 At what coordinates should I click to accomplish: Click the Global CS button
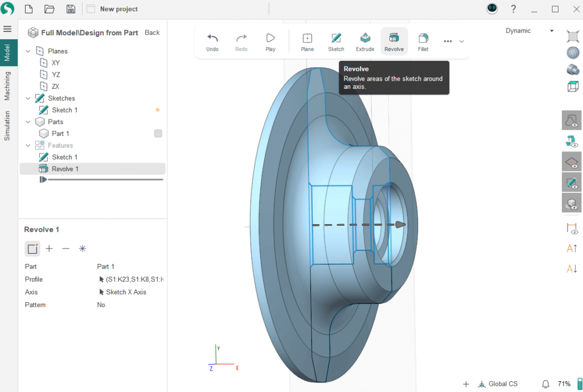tap(498, 384)
